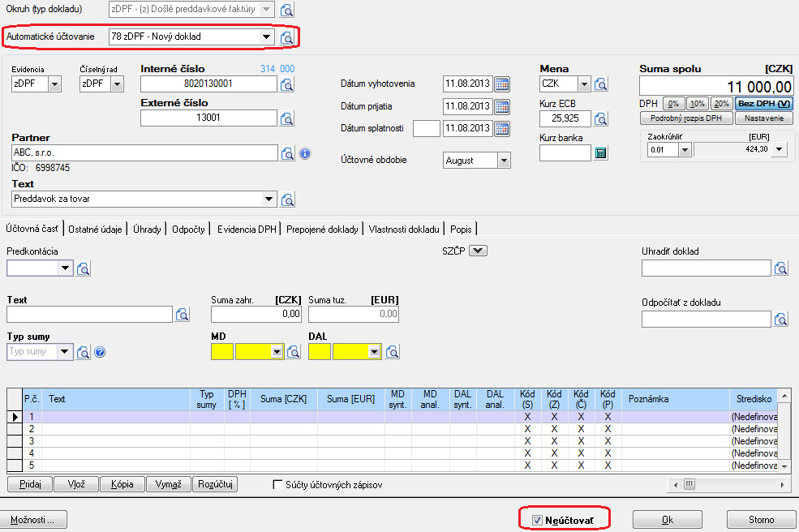Open lookup icon beside Automatické účtovanie
799x532 pixels.
click(x=287, y=36)
